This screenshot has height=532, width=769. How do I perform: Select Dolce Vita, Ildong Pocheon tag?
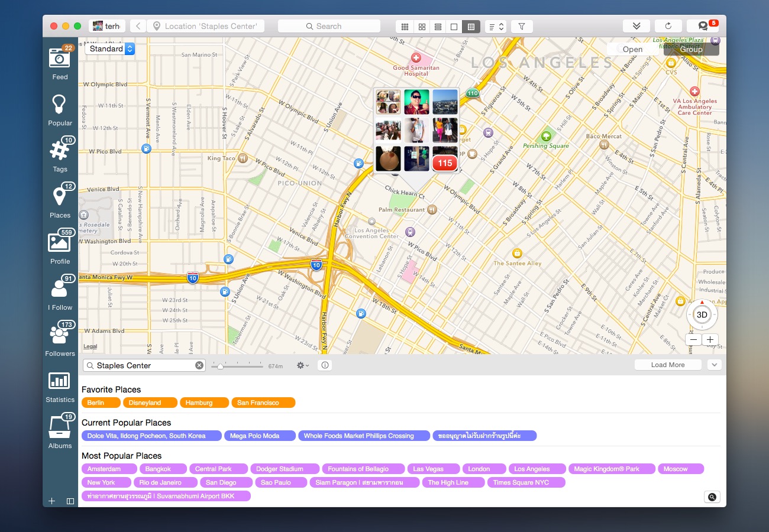click(x=151, y=436)
